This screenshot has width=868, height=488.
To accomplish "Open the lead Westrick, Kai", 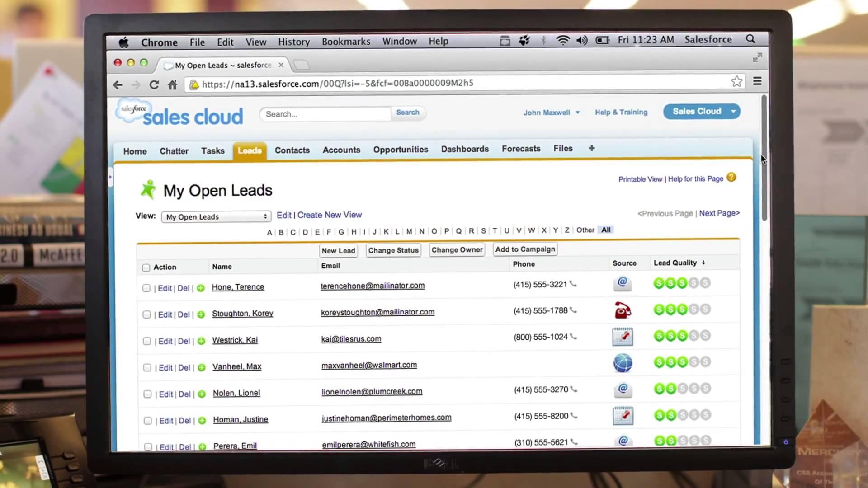I will (235, 340).
